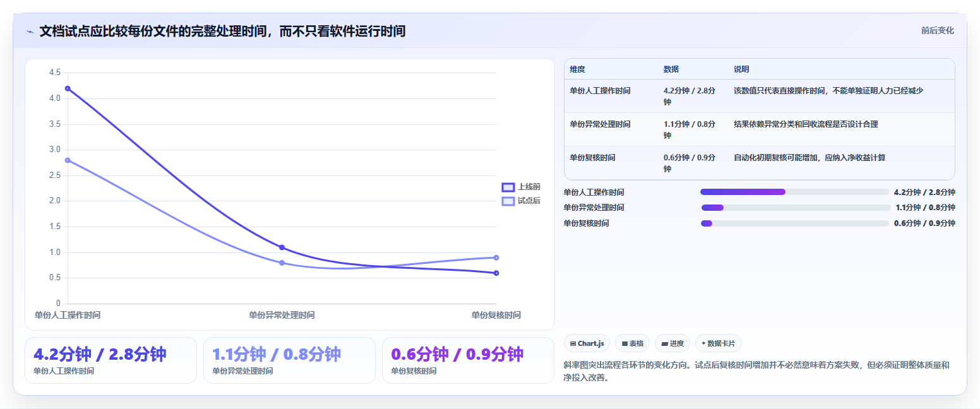Click table value 1.1分钟 / 0.8分钟

(690, 129)
